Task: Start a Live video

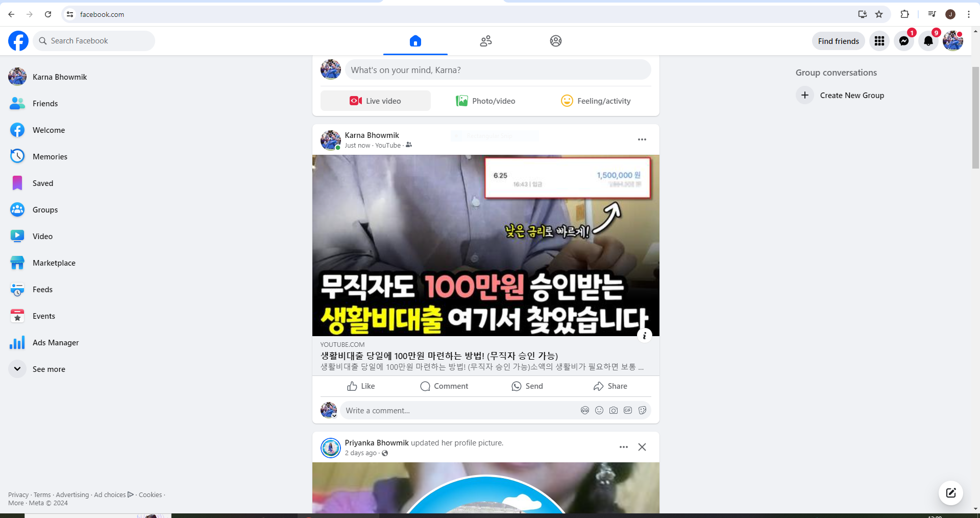Action: (376, 101)
